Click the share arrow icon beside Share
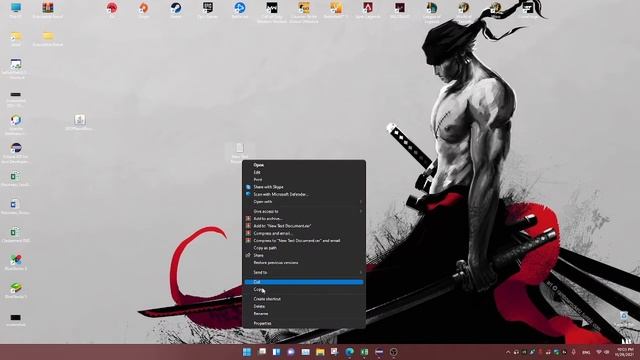Viewport: 640px width, 360px height. click(248, 255)
